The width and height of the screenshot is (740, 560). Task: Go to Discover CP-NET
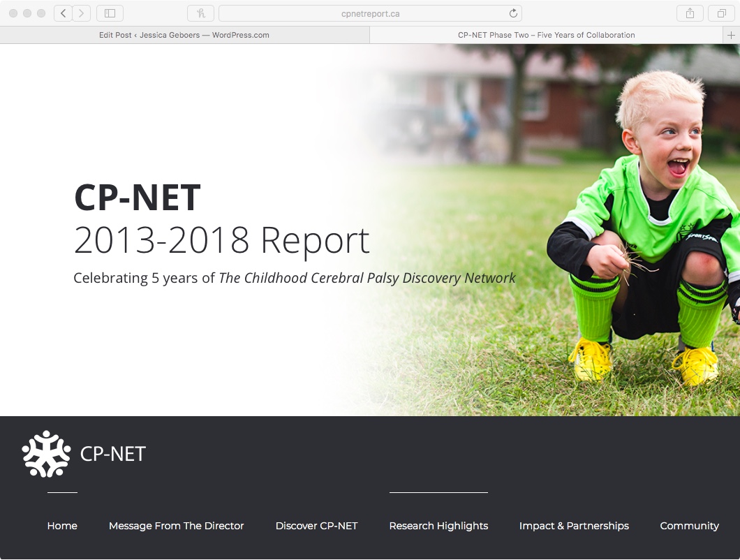point(316,526)
